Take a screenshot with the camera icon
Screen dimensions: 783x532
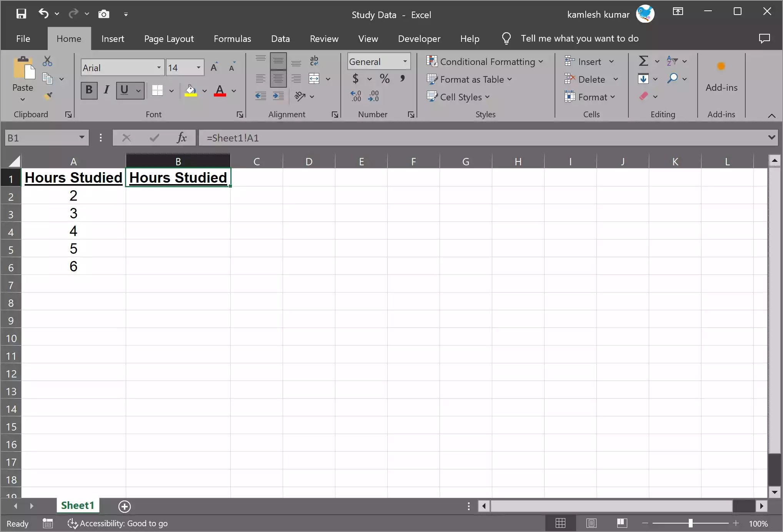[x=103, y=14]
